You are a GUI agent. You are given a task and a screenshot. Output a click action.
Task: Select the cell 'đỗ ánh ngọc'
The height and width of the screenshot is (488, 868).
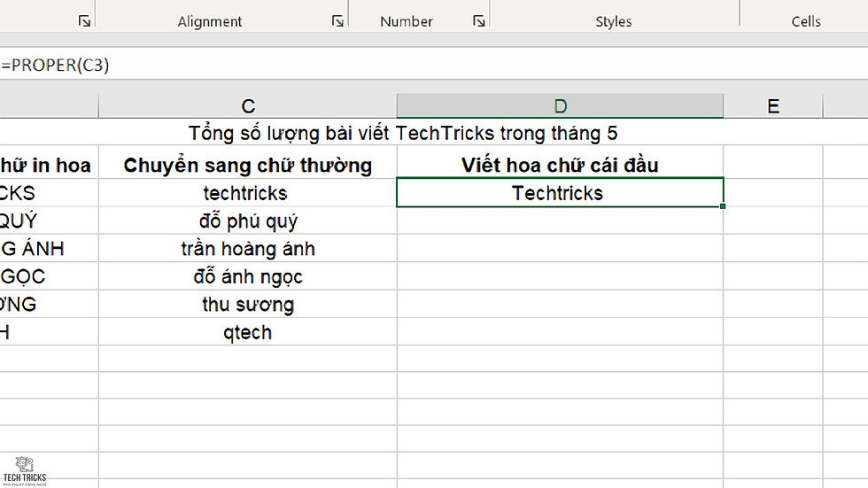pos(248,276)
